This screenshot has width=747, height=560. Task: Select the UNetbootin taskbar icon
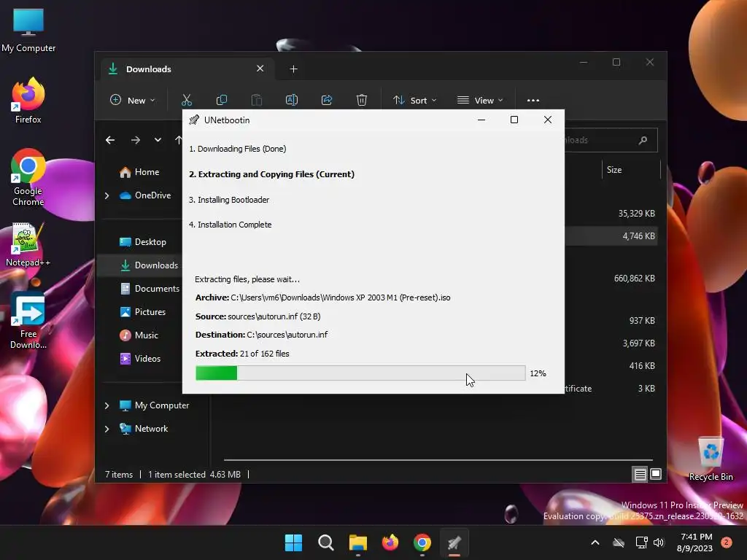[454, 542]
